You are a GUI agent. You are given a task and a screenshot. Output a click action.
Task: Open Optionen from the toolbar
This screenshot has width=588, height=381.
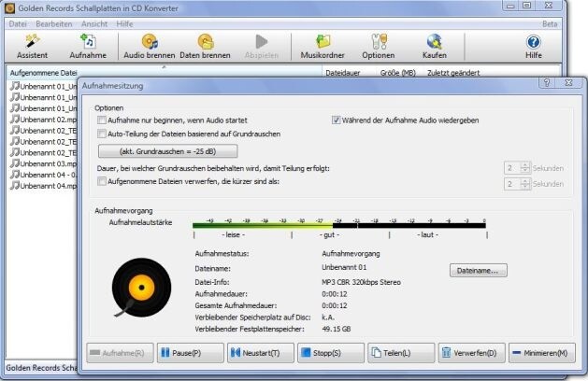pos(379,47)
